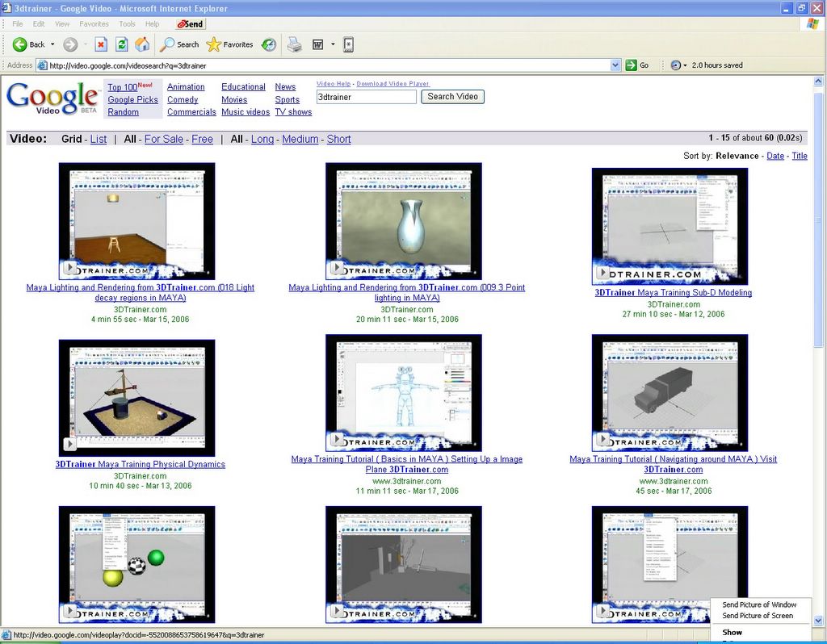Filter results to Long videos
The image size is (827, 644).
point(262,139)
